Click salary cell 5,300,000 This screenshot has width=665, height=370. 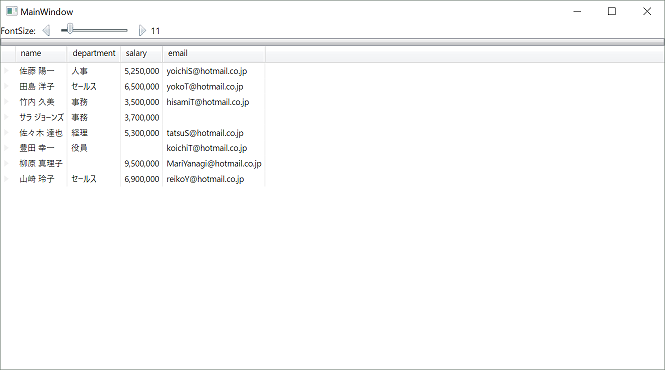pos(142,133)
